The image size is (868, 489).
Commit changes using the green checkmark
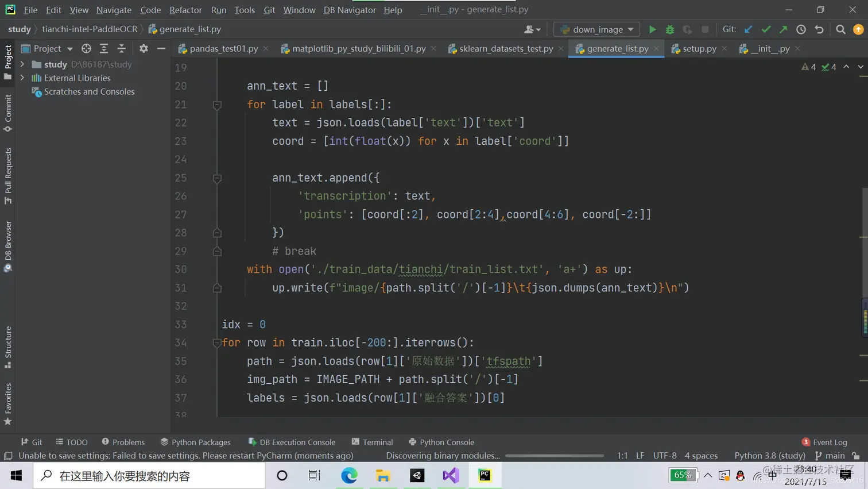(766, 29)
